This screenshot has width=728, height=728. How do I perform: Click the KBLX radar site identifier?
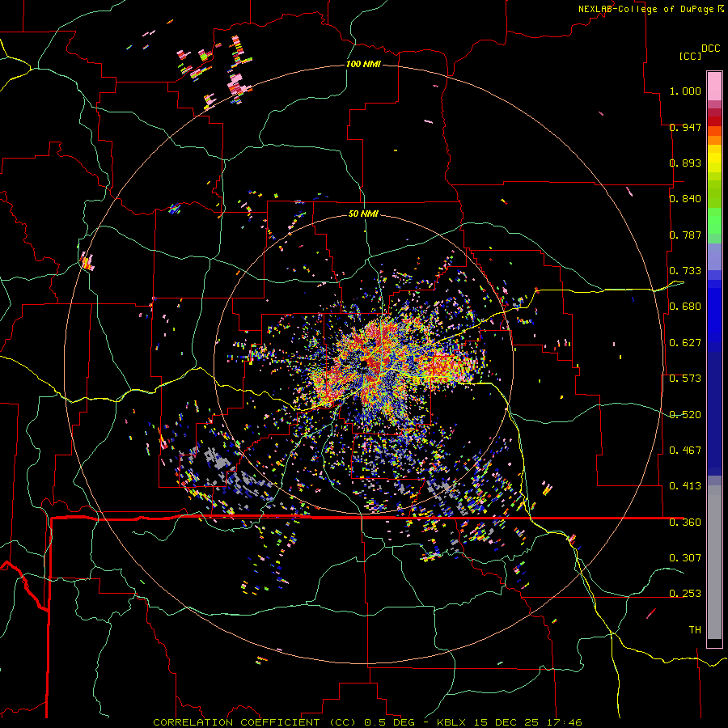(x=453, y=722)
